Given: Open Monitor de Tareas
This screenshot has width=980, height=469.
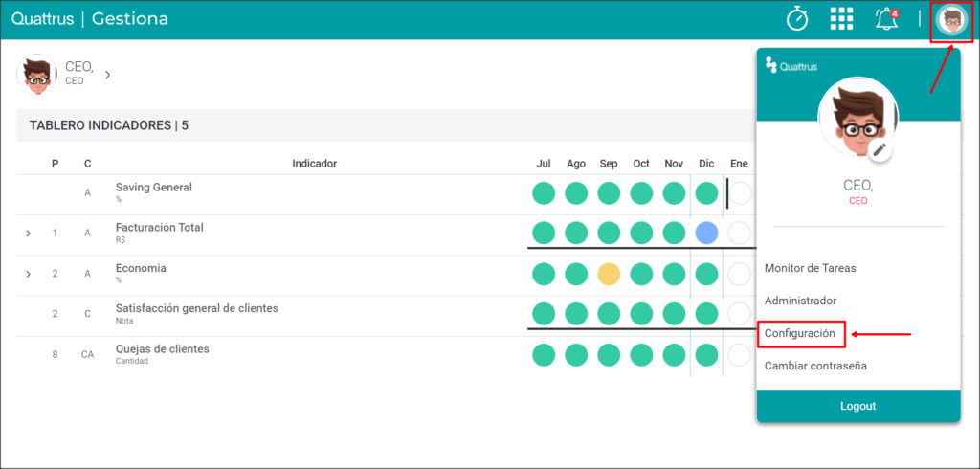Looking at the screenshot, I should [x=810, y=268].
